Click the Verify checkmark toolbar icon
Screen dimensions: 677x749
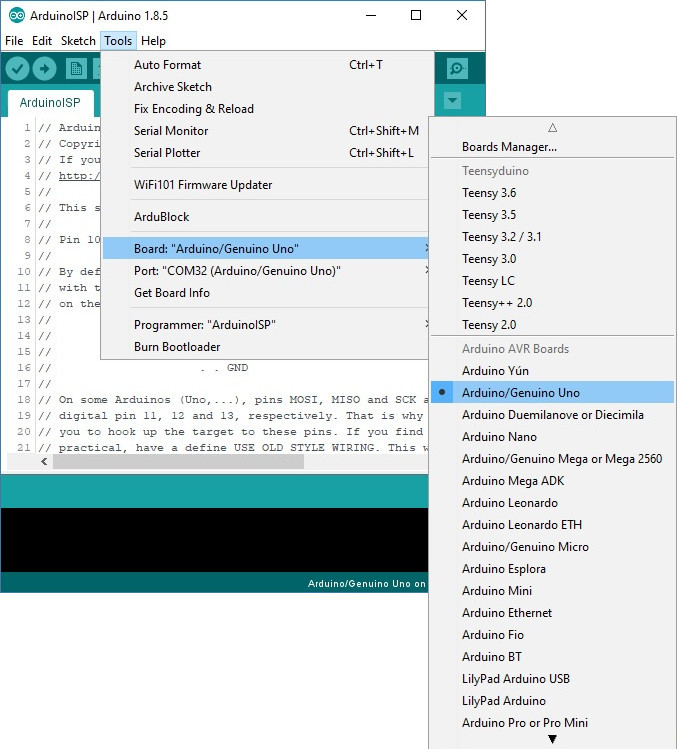coord(17,69)
